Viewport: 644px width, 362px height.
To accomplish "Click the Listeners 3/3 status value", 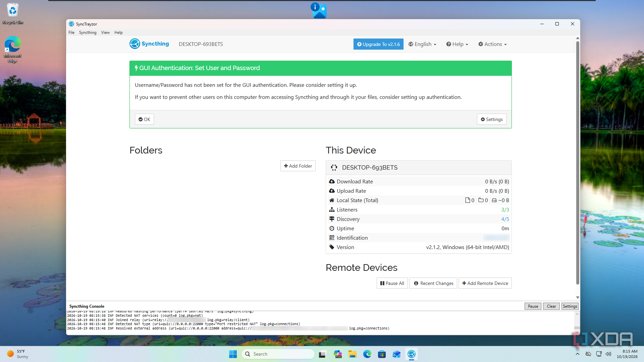I will tap(505, 209).
